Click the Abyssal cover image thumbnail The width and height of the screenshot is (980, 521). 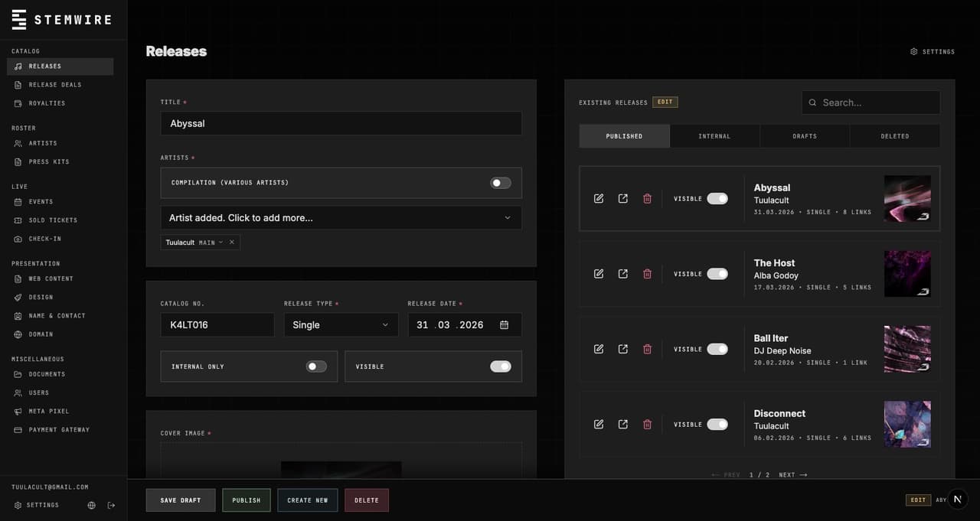point(907,198)
